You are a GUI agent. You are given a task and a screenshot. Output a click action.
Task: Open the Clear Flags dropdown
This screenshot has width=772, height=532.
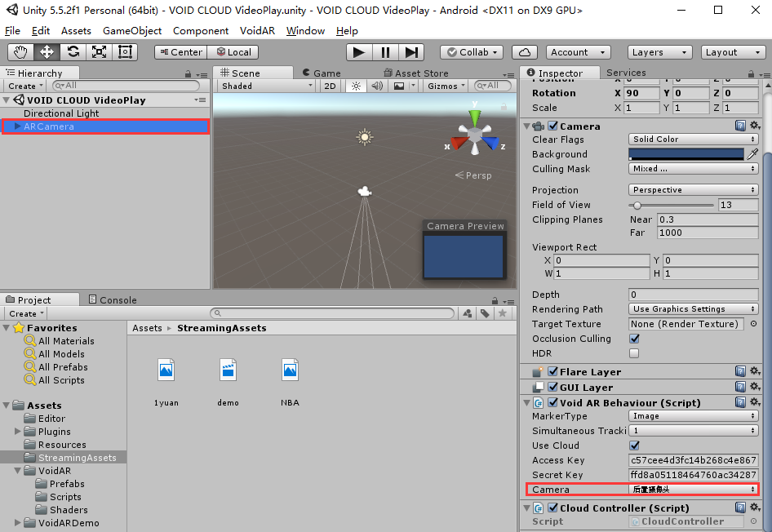[693, 140]
